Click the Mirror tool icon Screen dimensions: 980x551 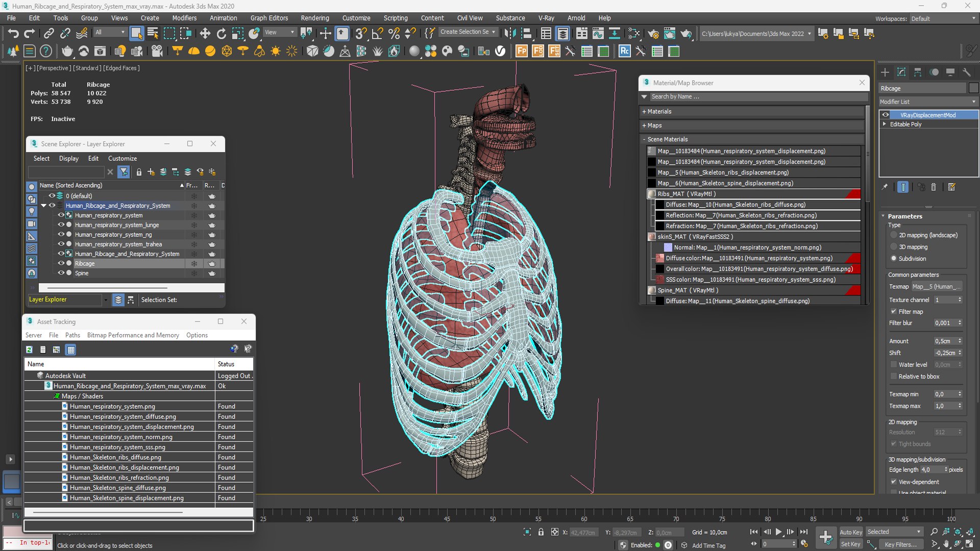pyautogui.click(x=509, y=34)
